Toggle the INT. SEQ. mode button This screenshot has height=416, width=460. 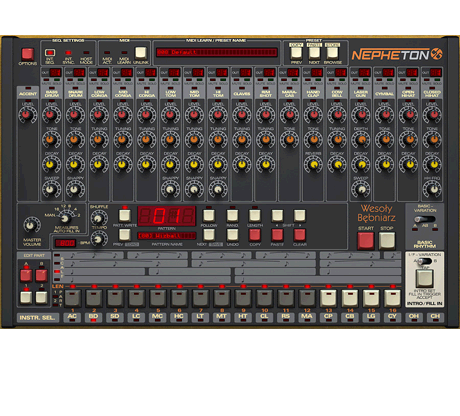click(x=50, y=52)
